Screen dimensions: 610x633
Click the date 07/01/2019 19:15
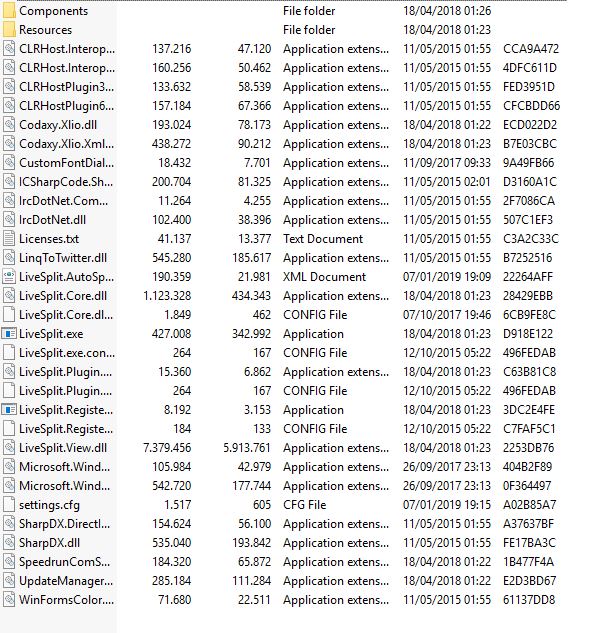(x=447, y=505)
